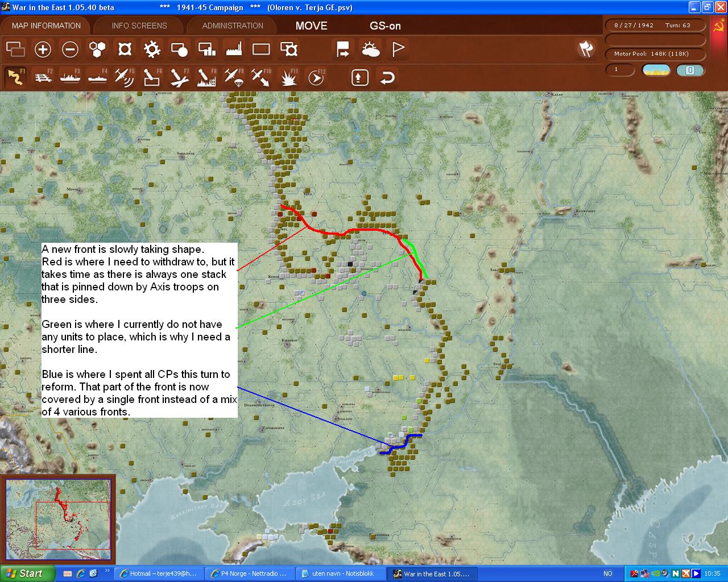728x582 pixels.
Task: Click the GS-on status label
Action: coord(385,26)
